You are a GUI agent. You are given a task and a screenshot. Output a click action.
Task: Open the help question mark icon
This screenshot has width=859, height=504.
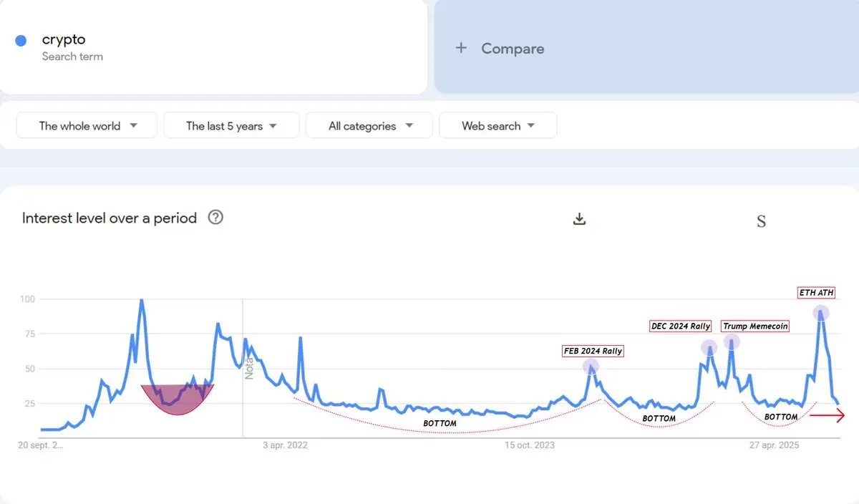[215, 218]
